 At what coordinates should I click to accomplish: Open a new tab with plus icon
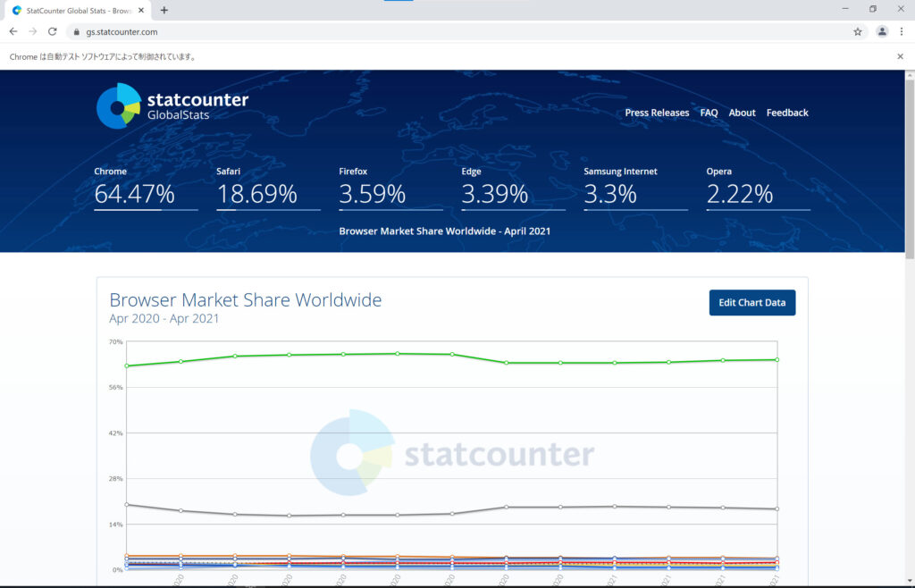[x=164, y=10]
